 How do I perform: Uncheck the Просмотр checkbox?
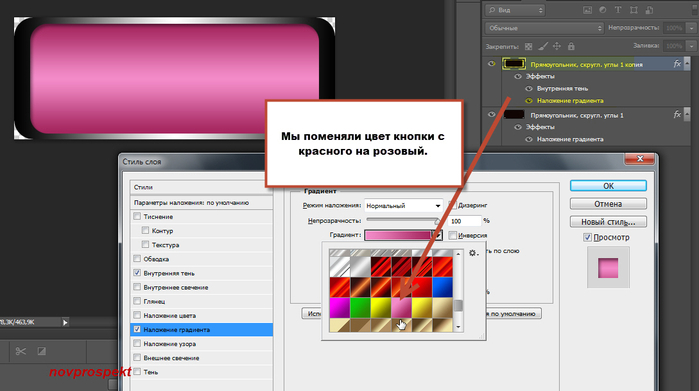point(587,237)
